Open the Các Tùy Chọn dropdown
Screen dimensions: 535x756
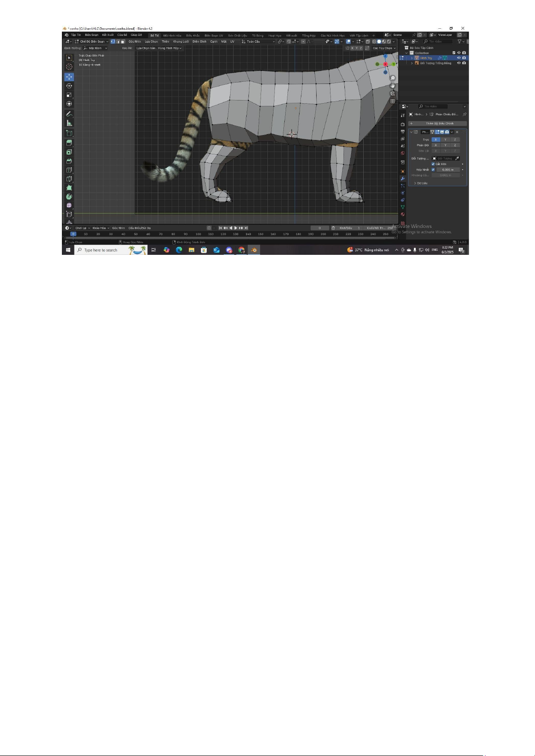pos(384,48)
